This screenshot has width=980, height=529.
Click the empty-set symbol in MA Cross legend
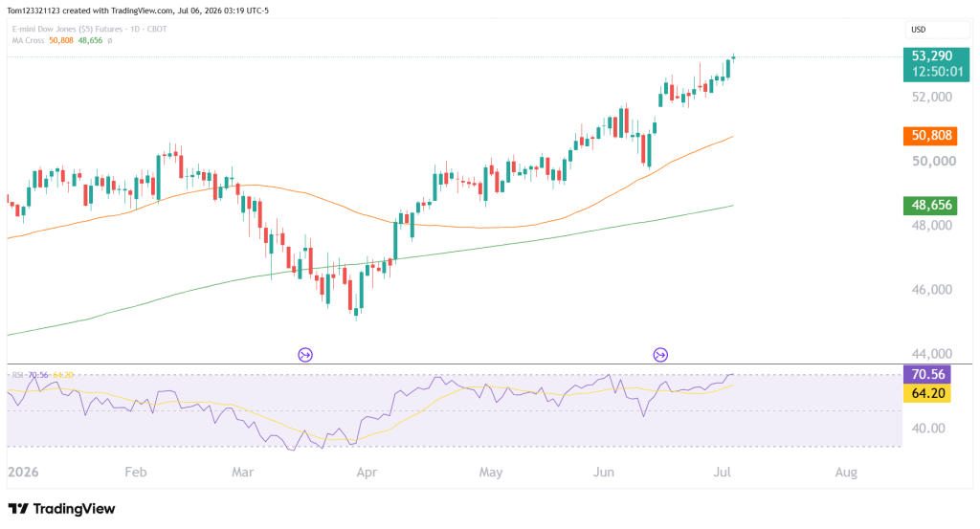click(x=109, y=40)
